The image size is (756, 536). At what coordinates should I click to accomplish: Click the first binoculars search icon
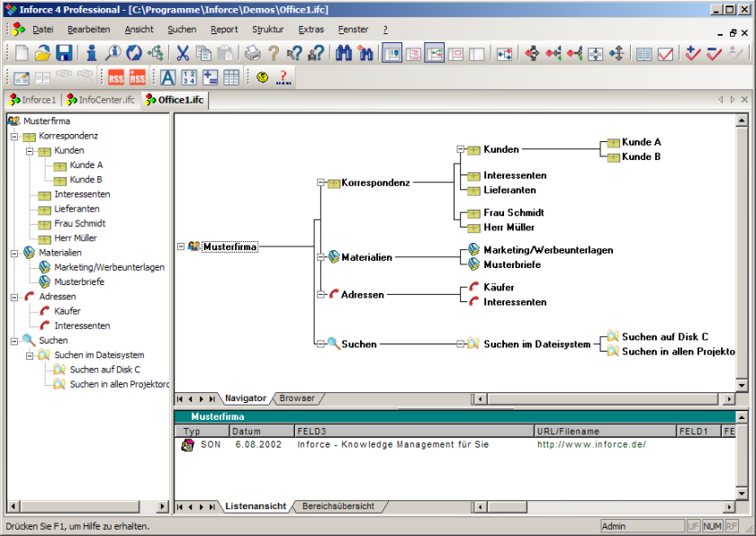coord(343,54)
